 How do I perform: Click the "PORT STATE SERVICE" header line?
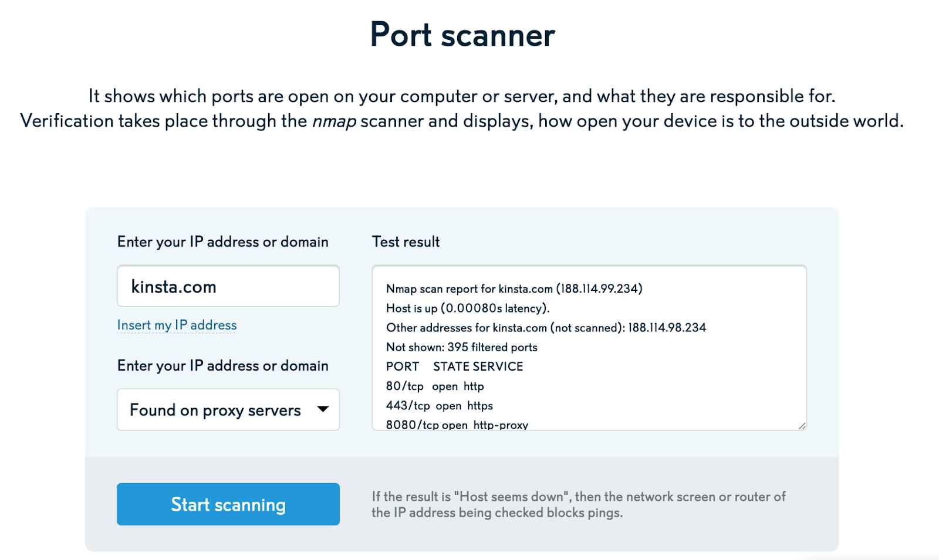(454, 366)
